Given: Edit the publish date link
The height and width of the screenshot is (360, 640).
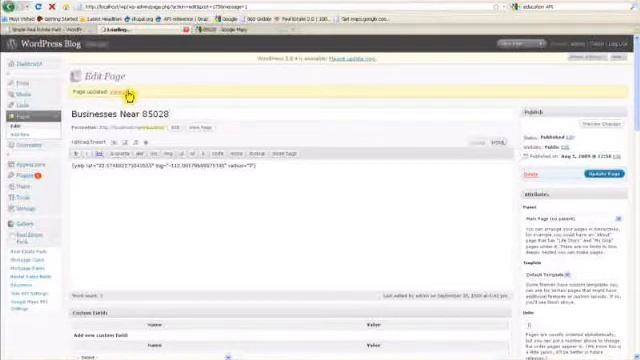Looking at the screenshot, I should (617, 156).
